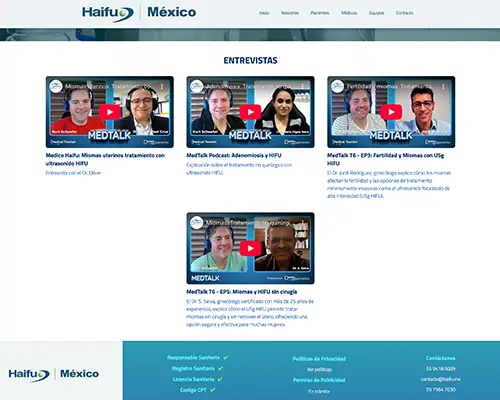
Task: Click checkmark beside Registro Sanitario
Action: pos(220,368)
